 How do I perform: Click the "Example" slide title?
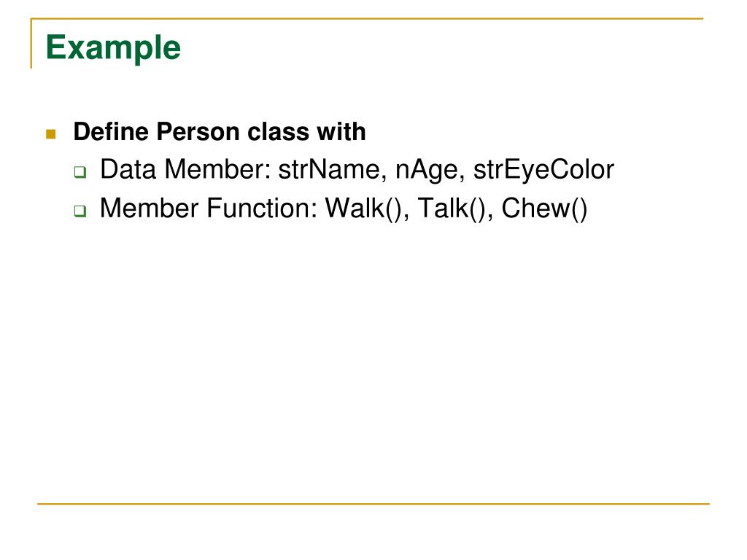[113, 48]
